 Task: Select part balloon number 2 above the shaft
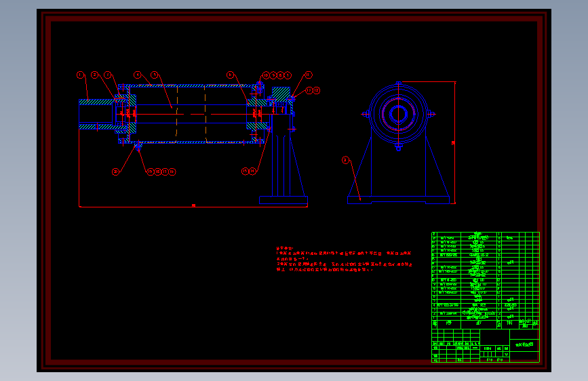coord(94,75)
